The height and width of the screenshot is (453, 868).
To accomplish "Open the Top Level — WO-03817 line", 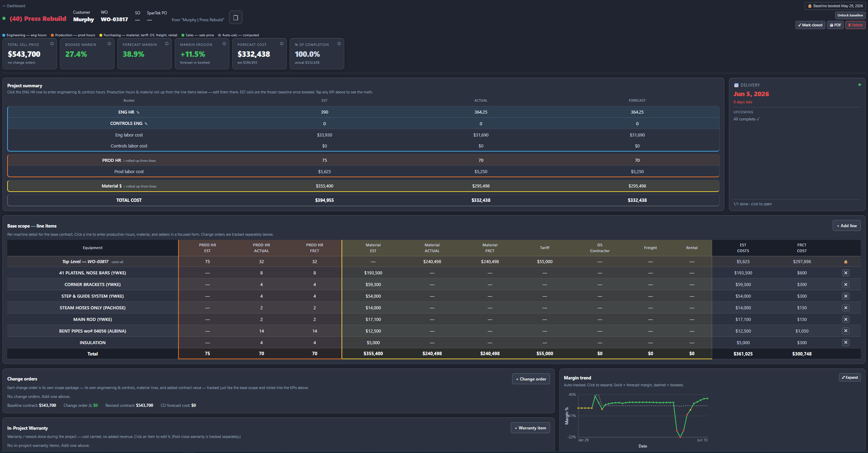I will tap(93, 262).
